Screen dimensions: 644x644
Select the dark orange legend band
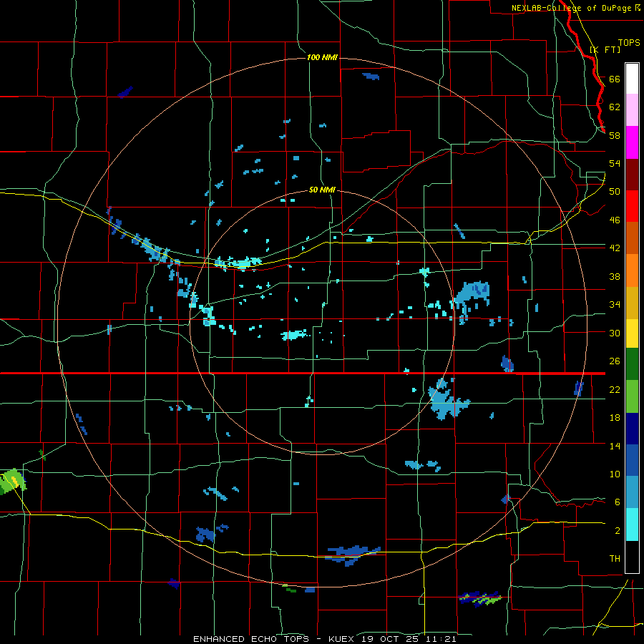click(632, 238)
